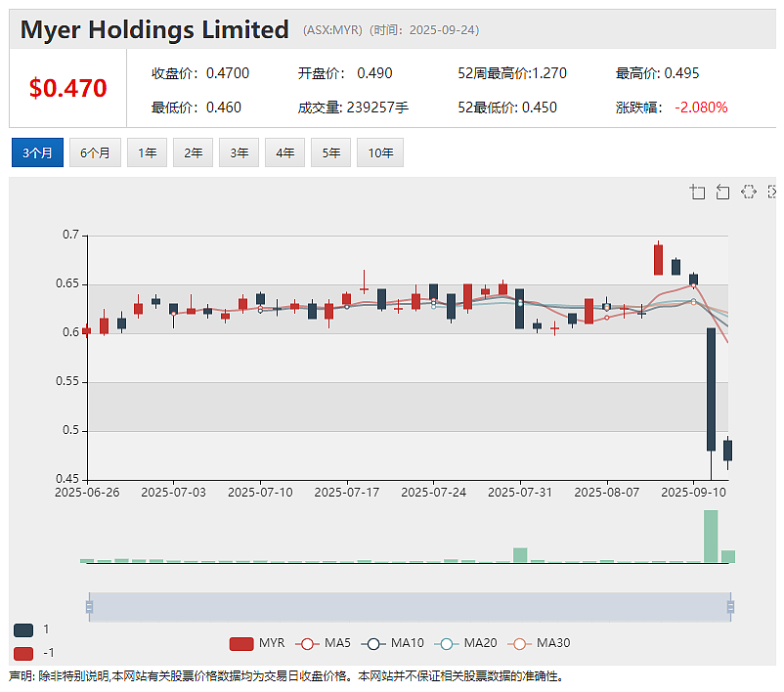This screenshot has height=692, width=784.
Task: Click the tallest green volume bar
Action: point(711,536)
